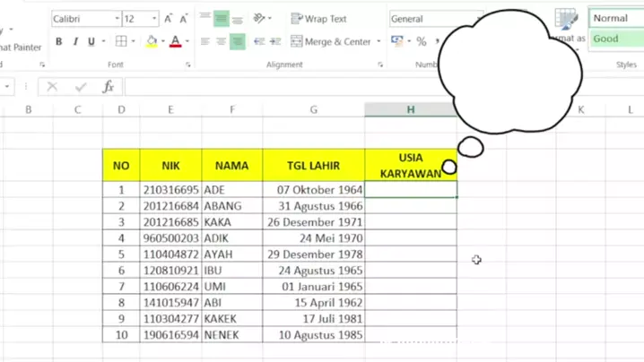
Task: Insert Function using the fx icon
Action: coord(109,87)
